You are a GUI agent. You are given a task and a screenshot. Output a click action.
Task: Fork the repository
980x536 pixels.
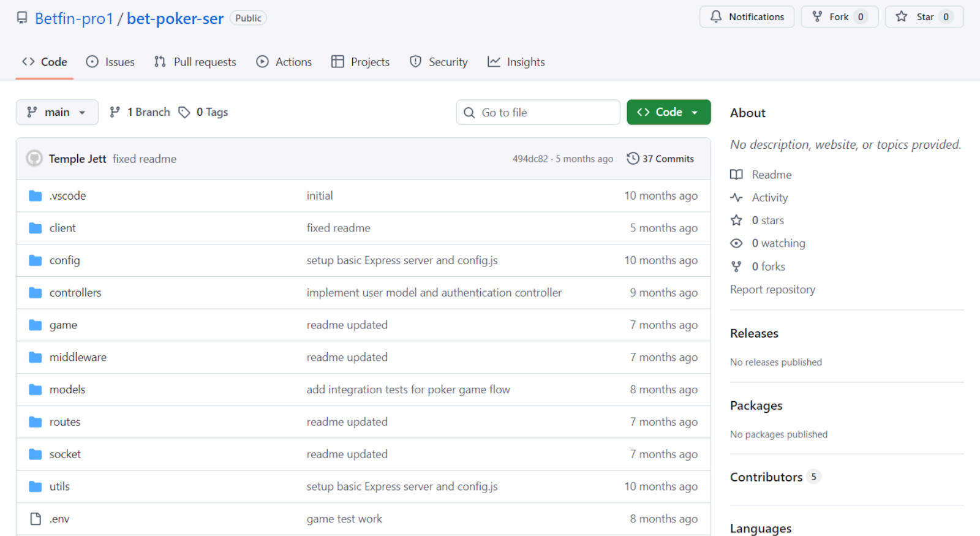click(x=839, y=17)
